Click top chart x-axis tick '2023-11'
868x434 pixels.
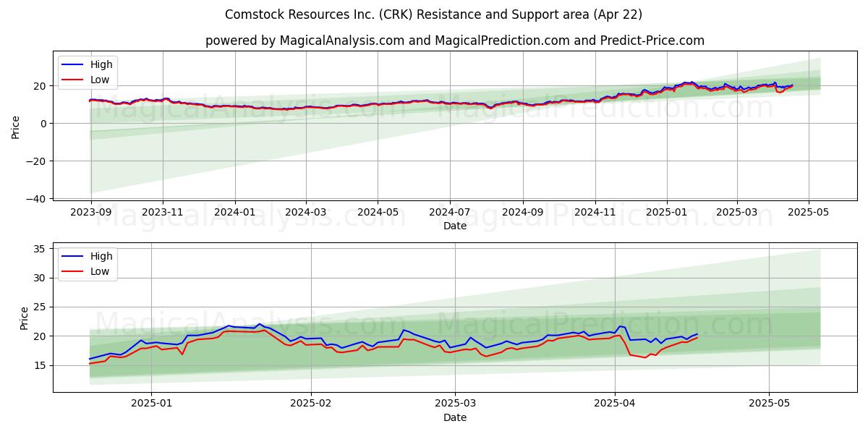[162, 213]
